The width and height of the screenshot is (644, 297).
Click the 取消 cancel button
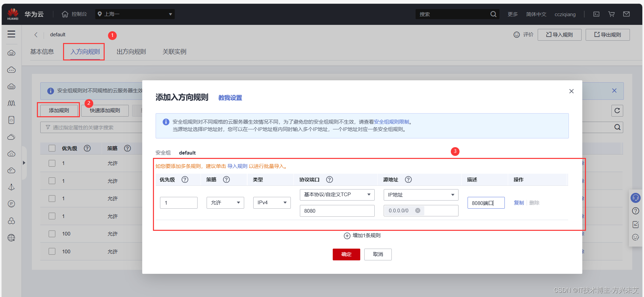(378, 254)
